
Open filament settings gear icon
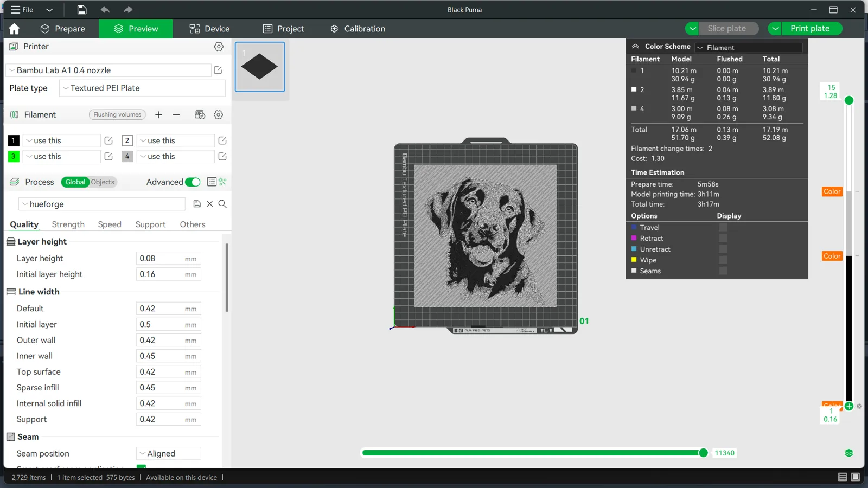(219, 114)
